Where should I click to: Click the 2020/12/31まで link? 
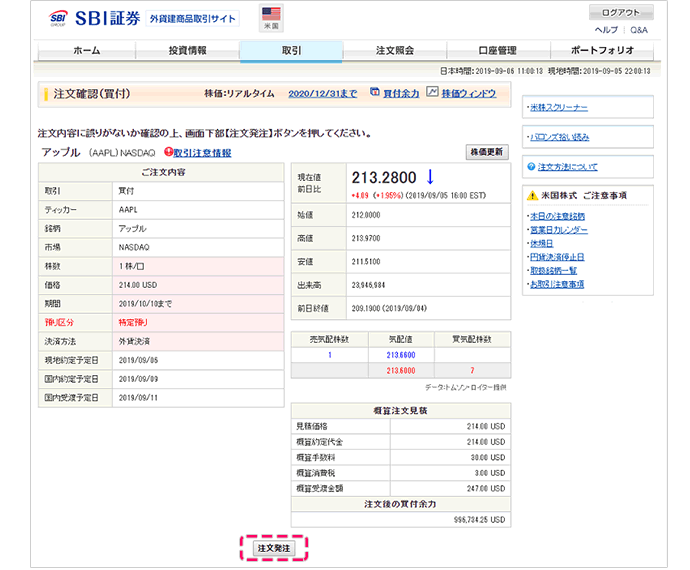(323, 93)
